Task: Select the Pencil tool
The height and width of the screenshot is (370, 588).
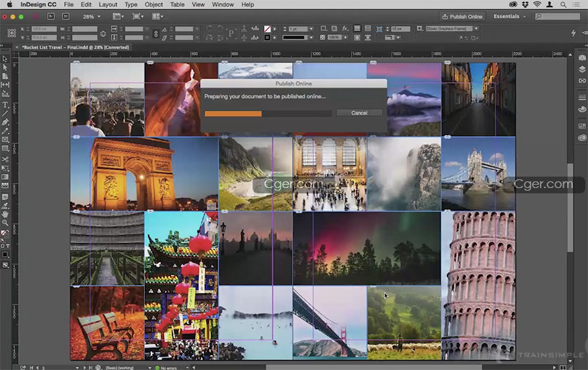Action: [x=5, y=130]
